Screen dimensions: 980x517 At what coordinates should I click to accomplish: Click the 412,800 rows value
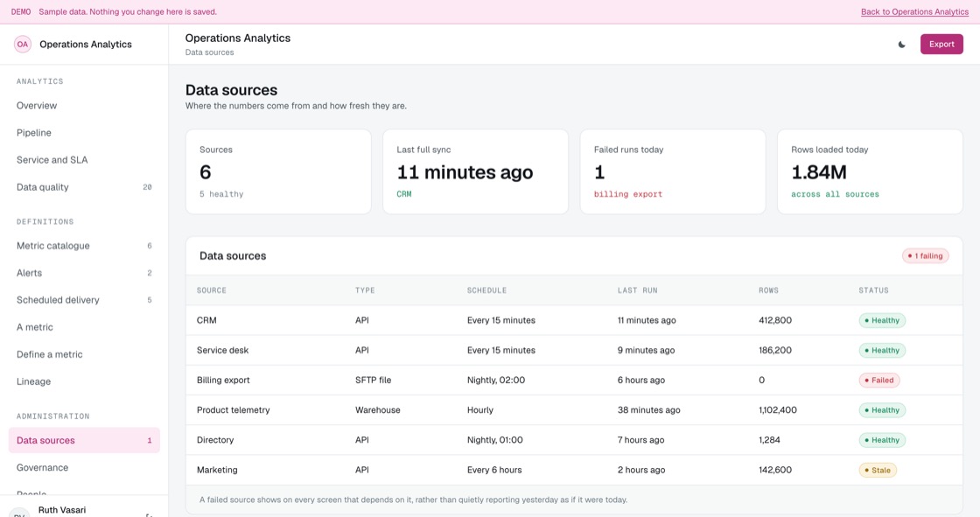tap(775, 320)
